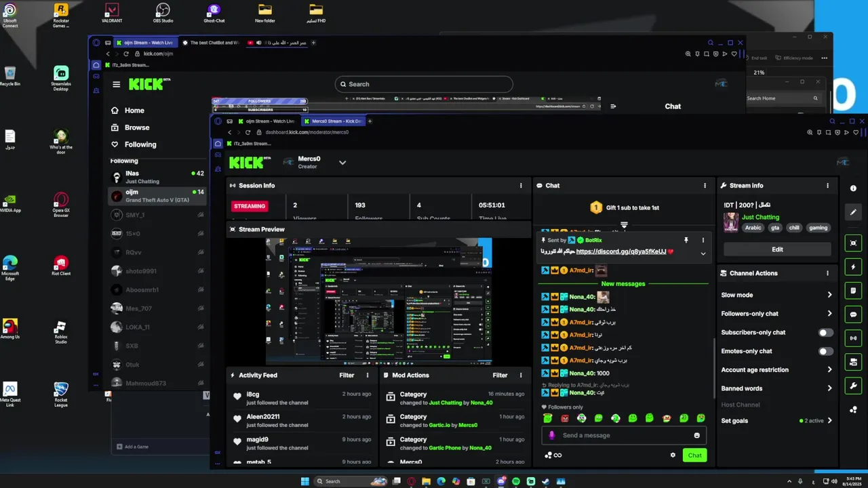Click the chat bubble icon in right sidebar
Screen dimensions: 868x488
(x=853, y=314)
